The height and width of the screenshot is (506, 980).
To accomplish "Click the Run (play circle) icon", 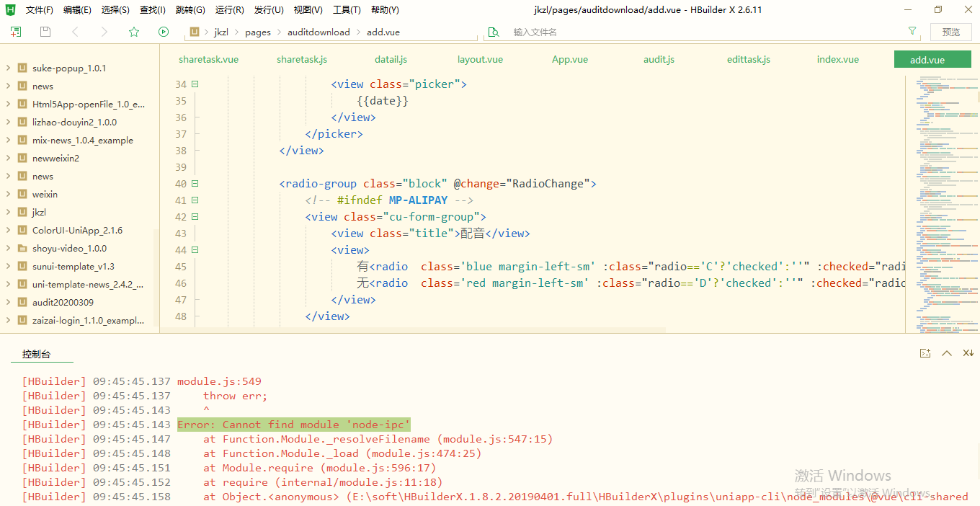I will click(x=164, y=32).
